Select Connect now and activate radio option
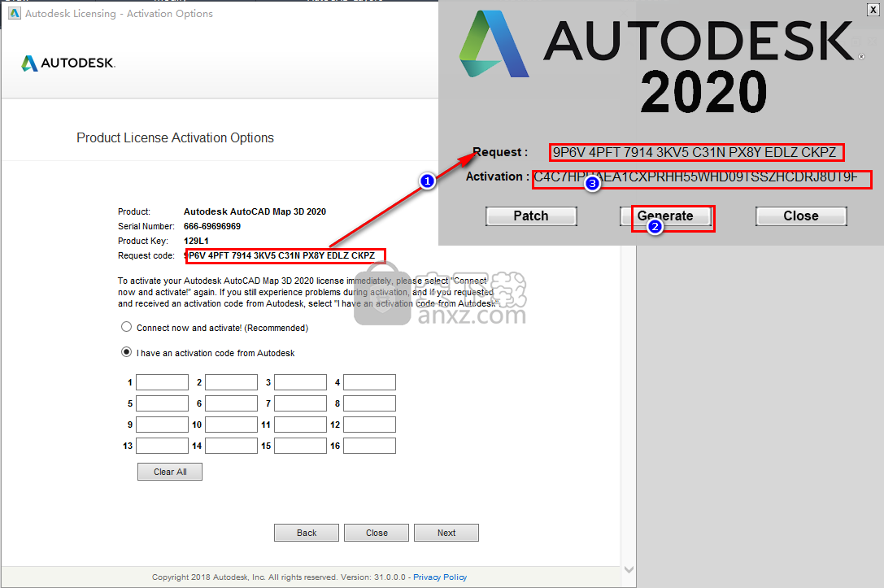The image size is (884, 588). pyautogui.click(x=126, y=327)
